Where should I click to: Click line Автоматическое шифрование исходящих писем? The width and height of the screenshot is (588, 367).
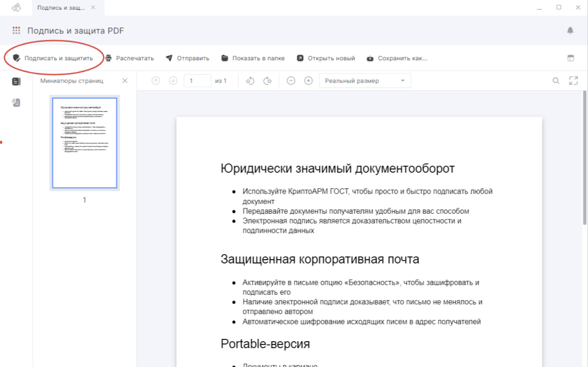point(362,322)
